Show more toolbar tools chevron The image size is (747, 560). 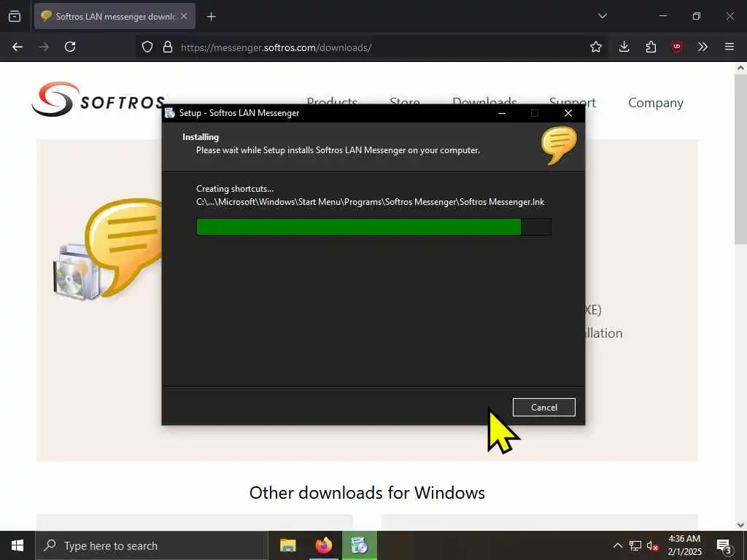coord(703,47)
